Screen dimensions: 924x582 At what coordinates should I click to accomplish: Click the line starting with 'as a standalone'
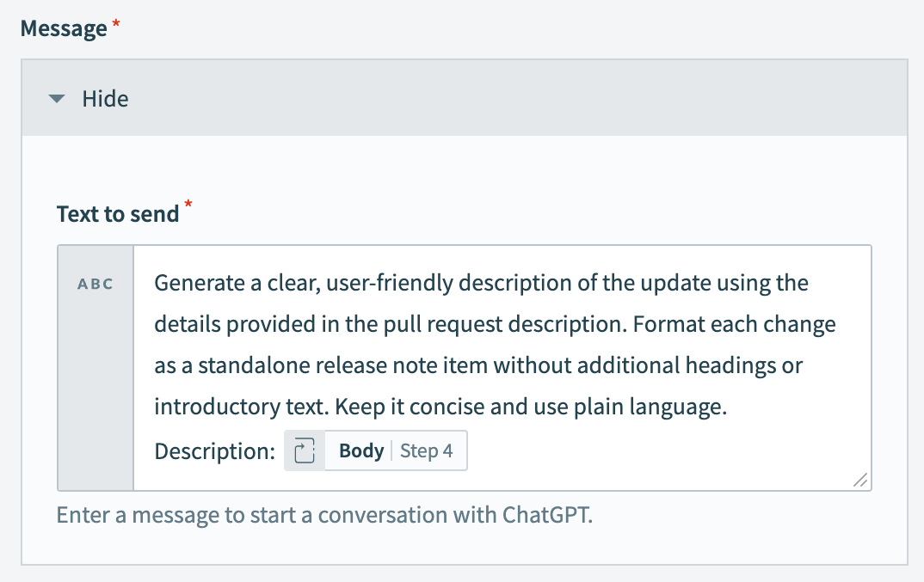point(478,366)
